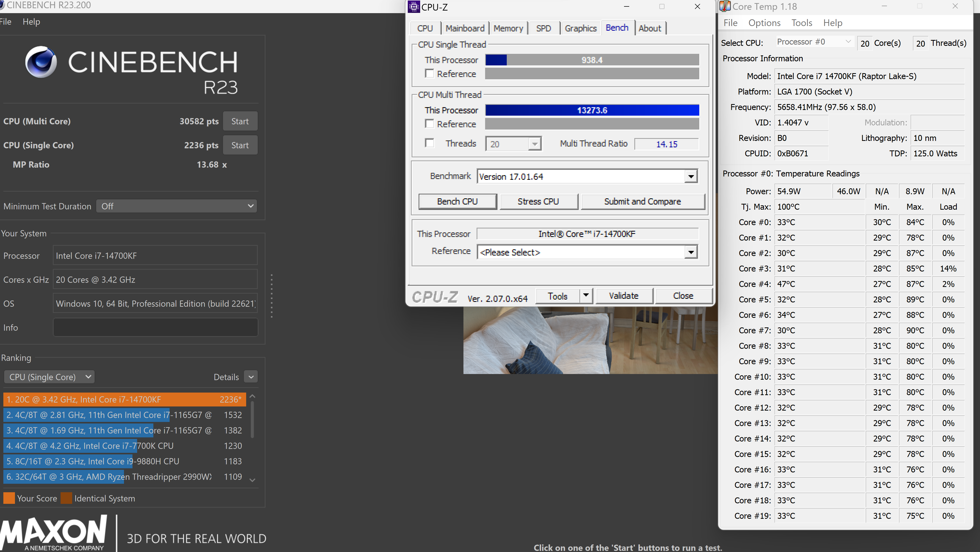Click the Info input field in Cinebench

[x=155, y=327]
